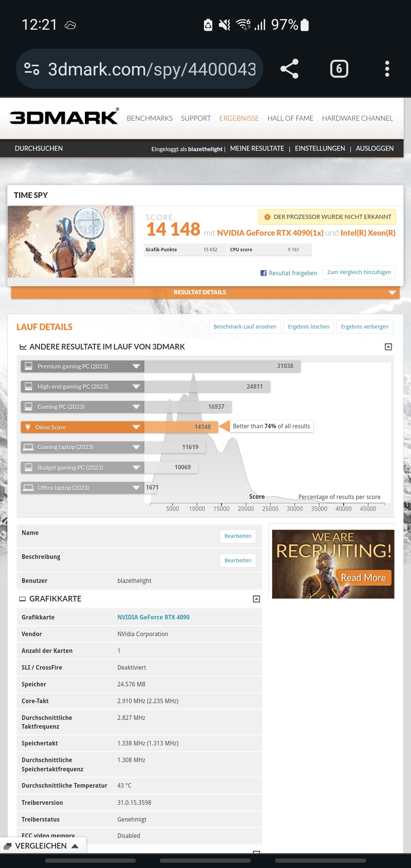Expand Gaming laptop (2023) dropdown
This screenshot has width=411, height=868.
(136, 447)
